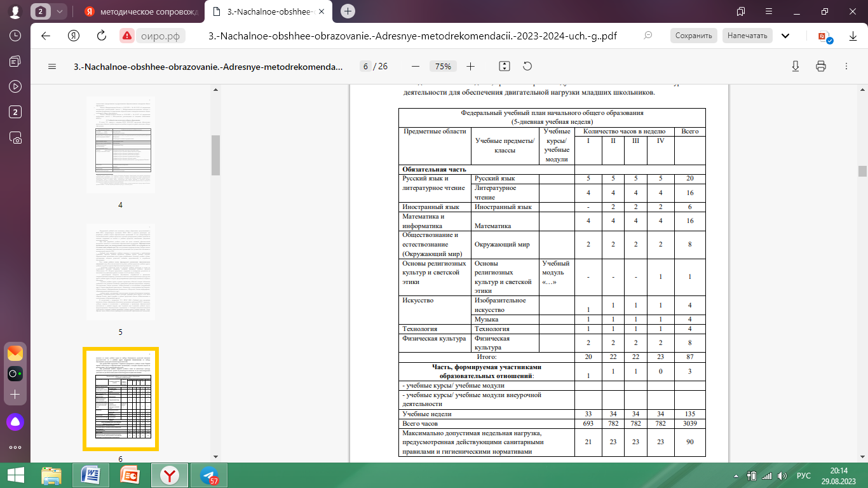Open the Windows Start menu
The image size is (868, 488).
tap(15, 475)
